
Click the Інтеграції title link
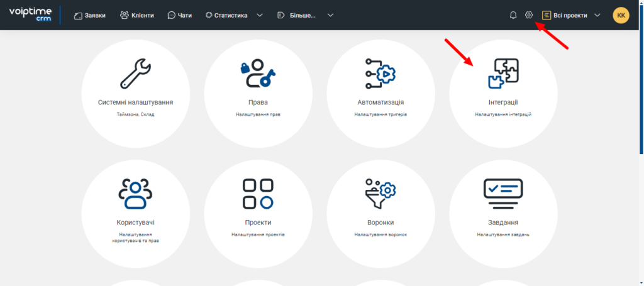503,102
